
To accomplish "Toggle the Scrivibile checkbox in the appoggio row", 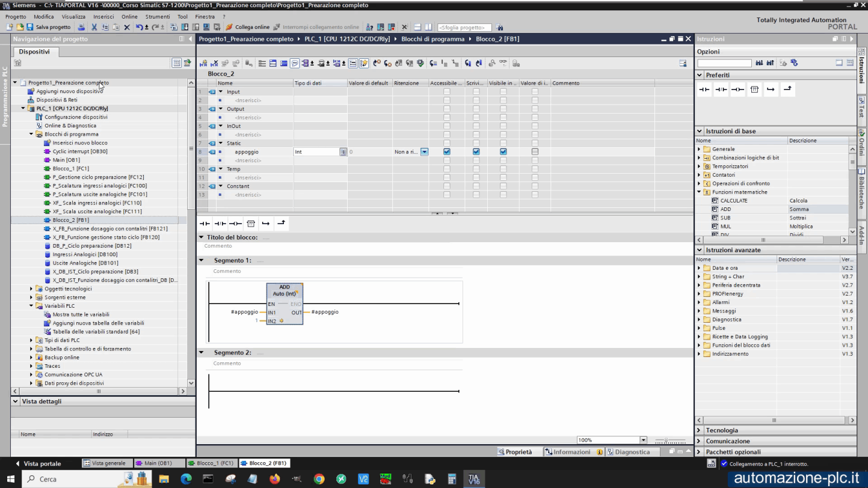I will (476, 152).
